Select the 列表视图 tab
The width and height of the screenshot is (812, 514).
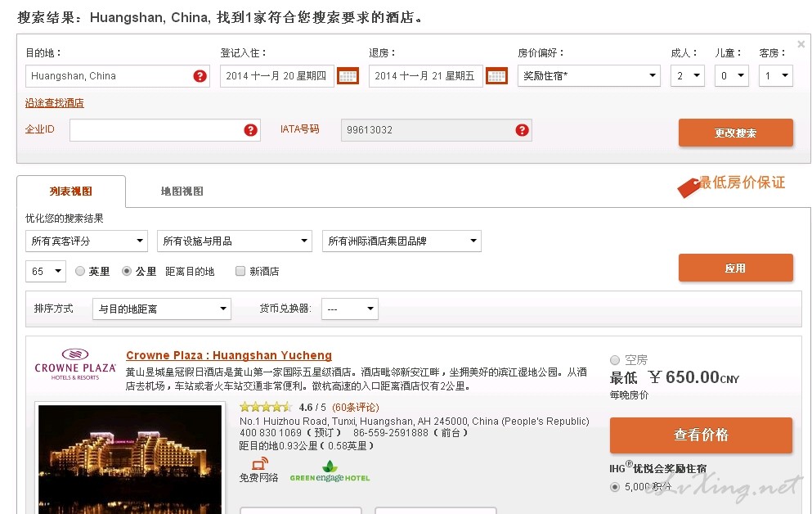(71, 192)
